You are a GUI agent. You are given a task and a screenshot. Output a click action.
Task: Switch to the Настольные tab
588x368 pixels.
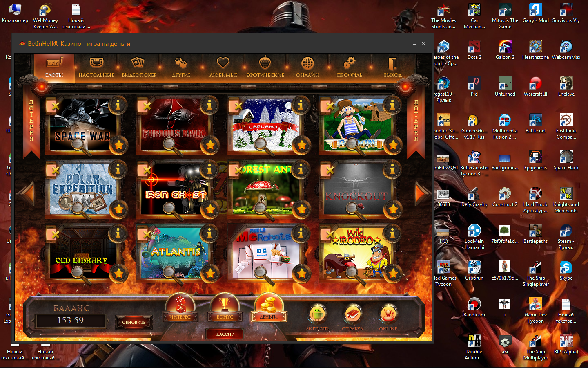(96, 67)
